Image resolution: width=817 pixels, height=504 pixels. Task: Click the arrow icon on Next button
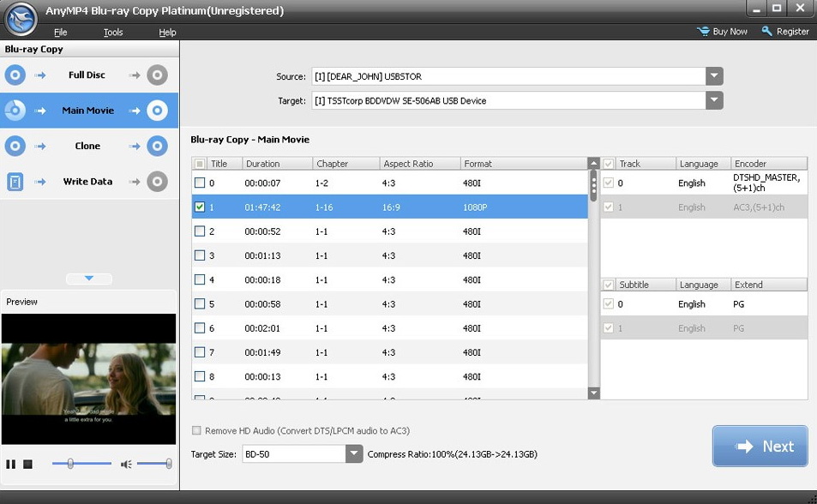[745, 447]
